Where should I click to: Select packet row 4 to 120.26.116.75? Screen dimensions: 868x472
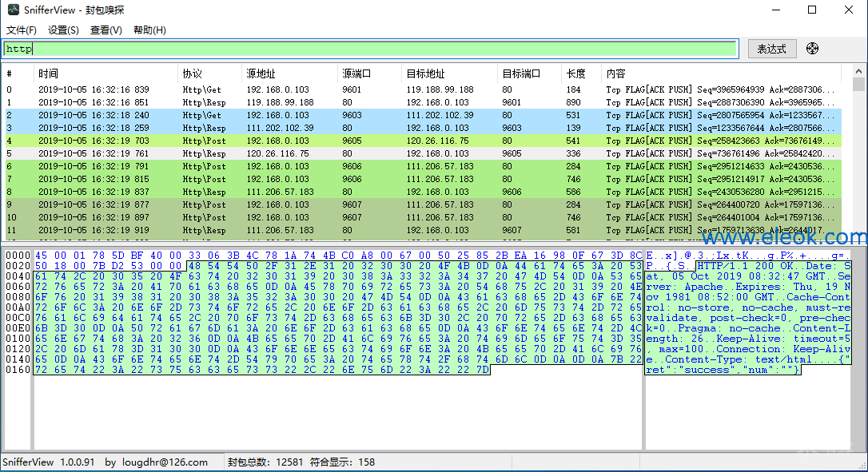(422, 141)
